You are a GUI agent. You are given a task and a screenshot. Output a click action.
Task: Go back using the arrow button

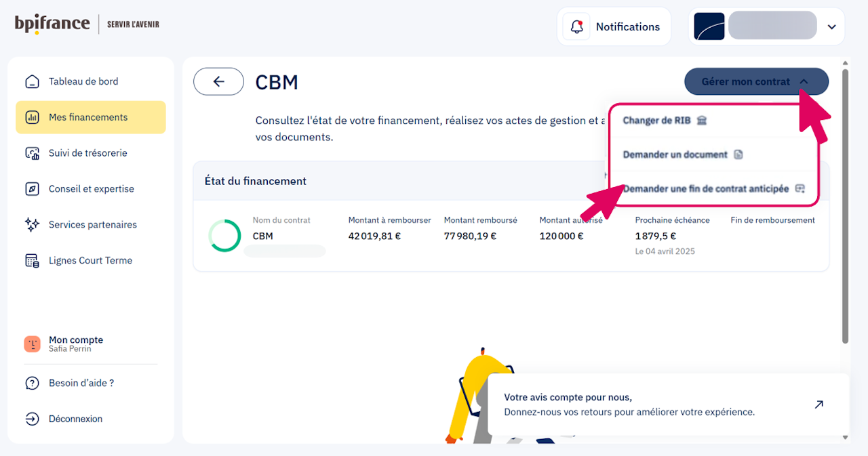point(218,82)
